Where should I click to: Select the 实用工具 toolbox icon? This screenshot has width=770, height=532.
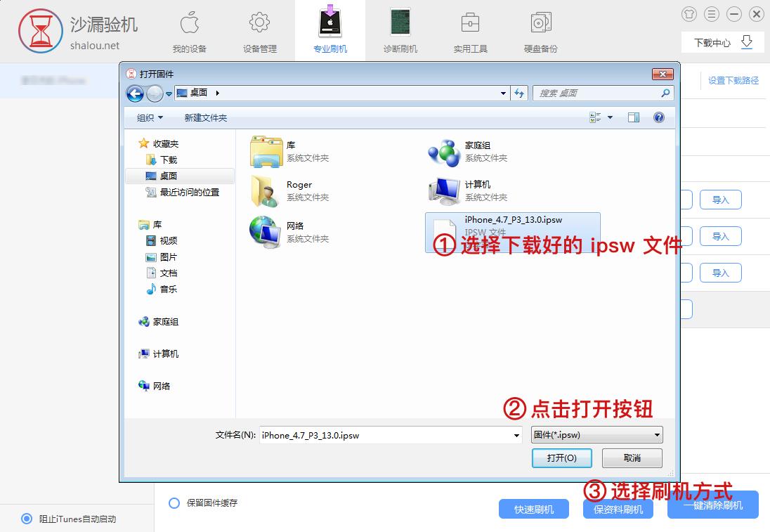click(470, 28)
